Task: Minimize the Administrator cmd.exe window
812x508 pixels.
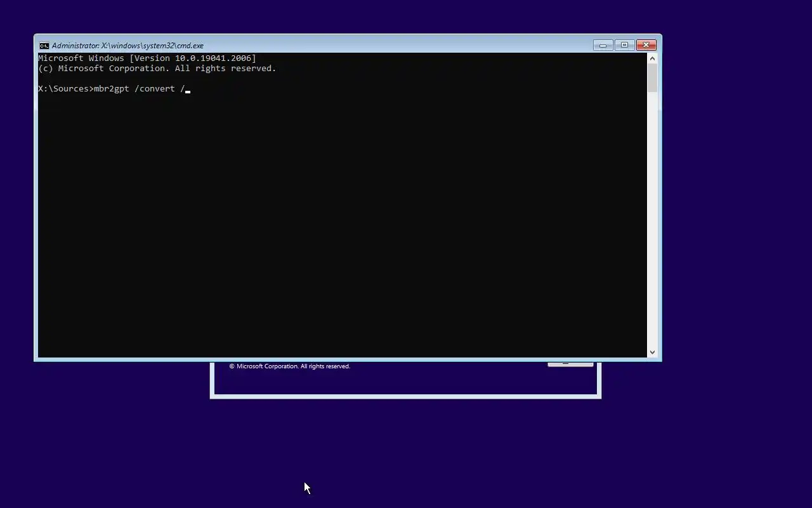Action: tap(603, 45)
